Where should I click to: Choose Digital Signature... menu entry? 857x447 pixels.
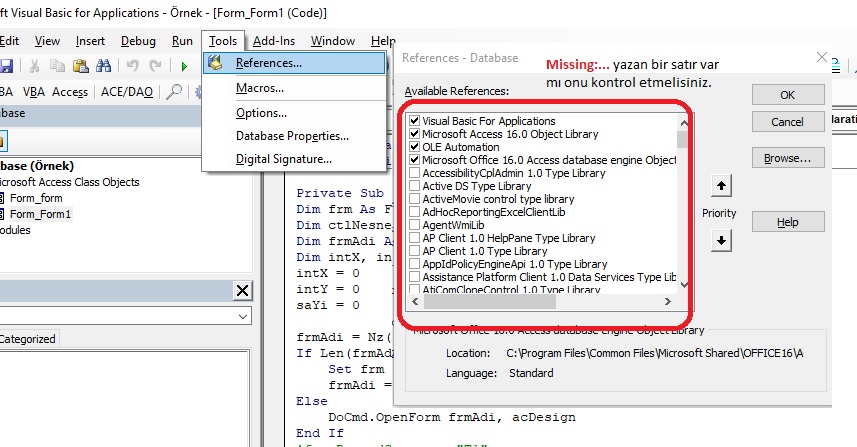(283, 159)
